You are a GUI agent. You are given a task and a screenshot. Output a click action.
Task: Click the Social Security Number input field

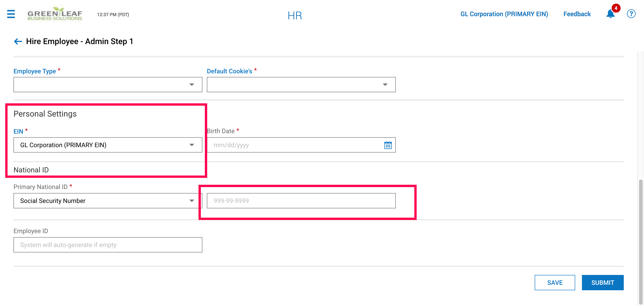301,201
